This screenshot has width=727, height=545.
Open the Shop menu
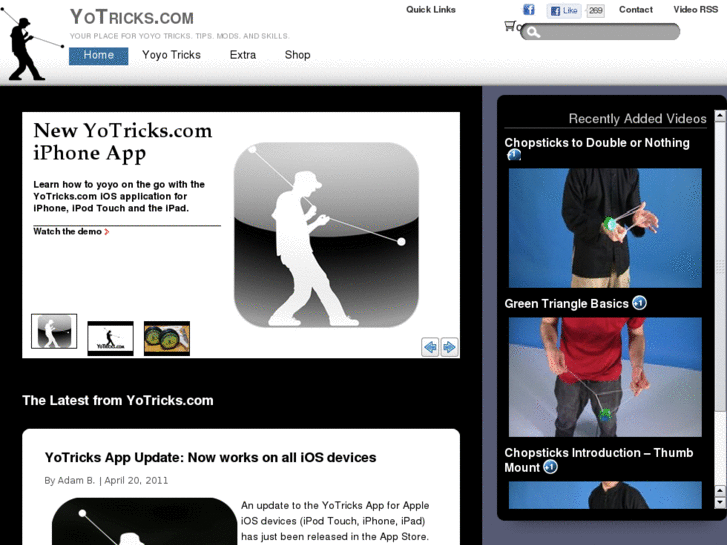[297, 55]
